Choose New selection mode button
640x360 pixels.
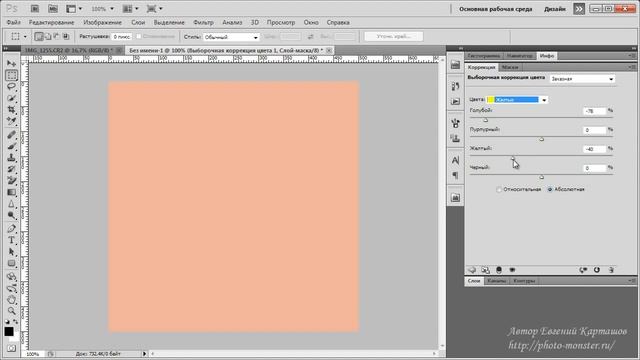pos(39,37)
